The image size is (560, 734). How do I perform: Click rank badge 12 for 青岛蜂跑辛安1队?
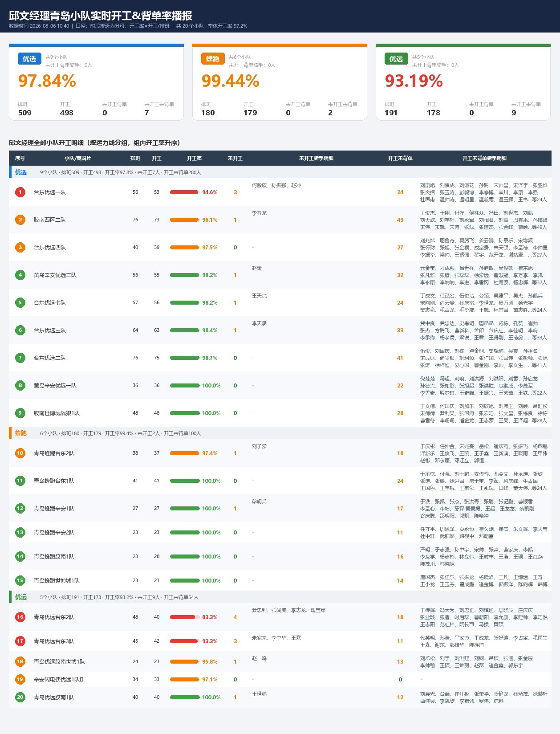[20, 508]
